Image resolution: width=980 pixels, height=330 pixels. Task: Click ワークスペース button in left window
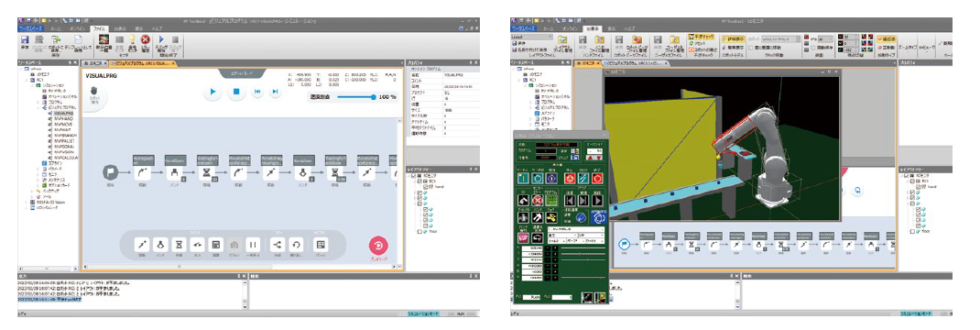30,28
